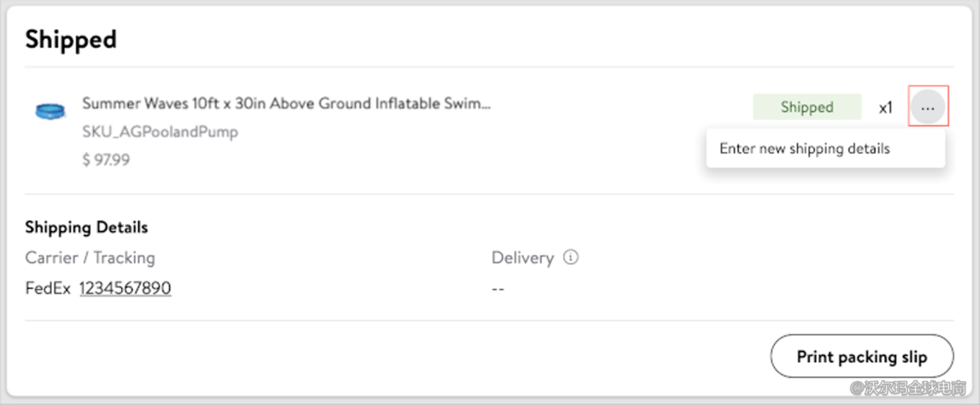Click the x1 quantity indicator
Screen dimensions: 980x405
pyautogui.click(x=885, y=108)
